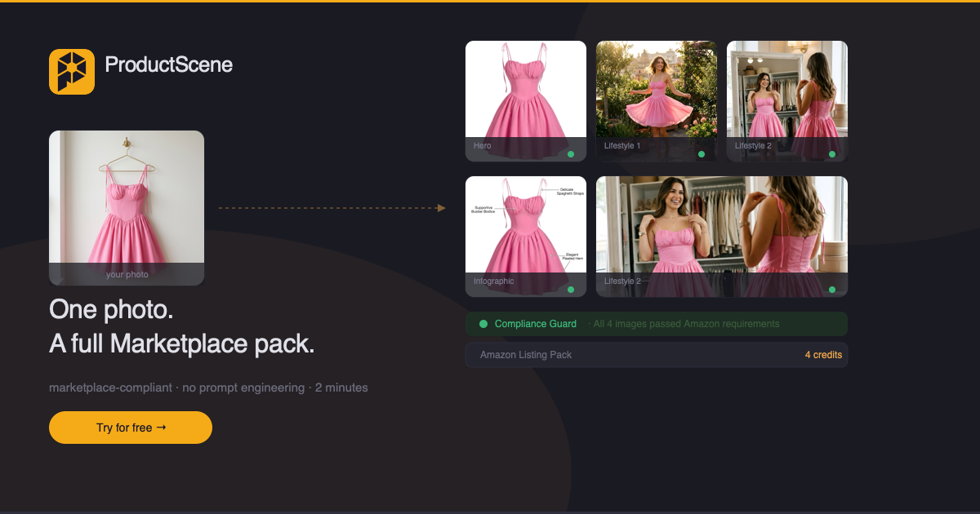The height and width of the screenshot is (514, 980).
Task: Select the Amazon Listing Pack label
Action: (526, 355)
